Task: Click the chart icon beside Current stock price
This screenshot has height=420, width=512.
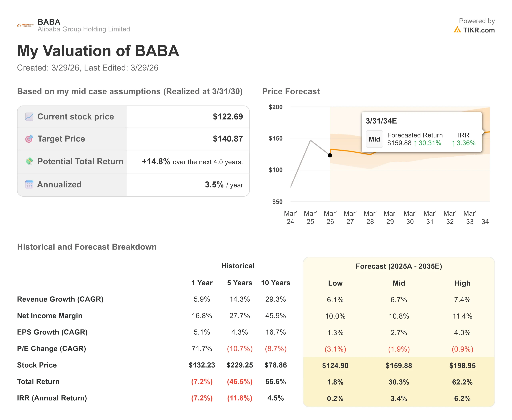Action: pyautogui.click(x=29, y=117)
